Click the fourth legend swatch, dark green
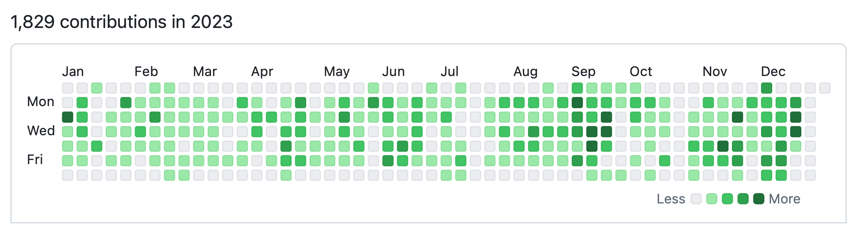The height and width of the screenshot is (232, 868). pos(743,199)
